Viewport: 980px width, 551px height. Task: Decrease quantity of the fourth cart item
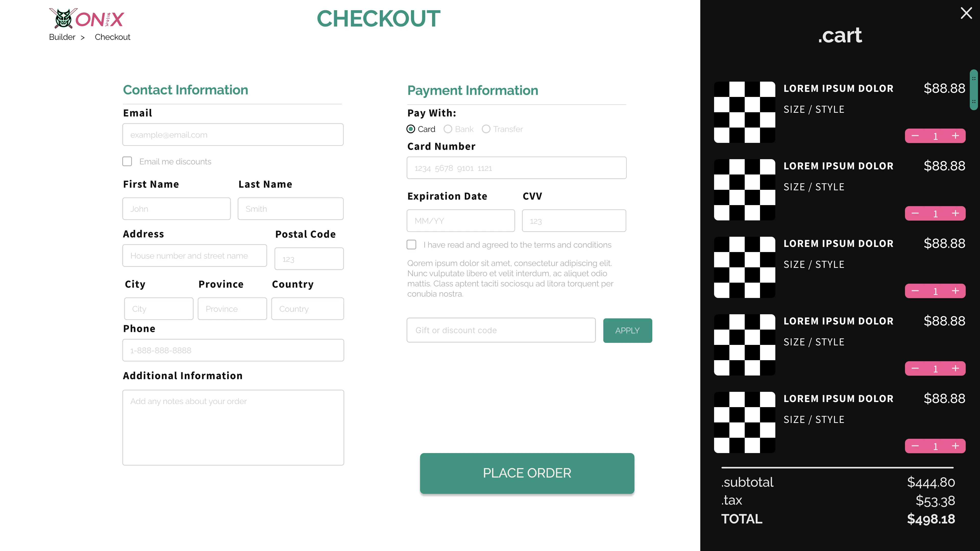pos(915,368)
